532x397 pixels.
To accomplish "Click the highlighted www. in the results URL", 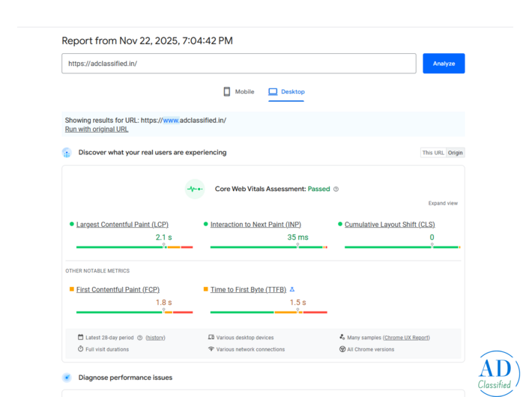I will 171,121.
